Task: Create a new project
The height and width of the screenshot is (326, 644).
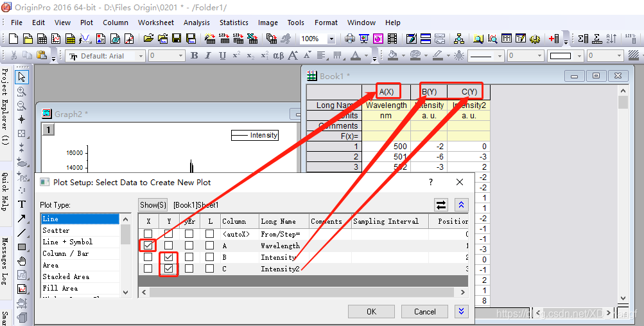Action: point(13,39)
